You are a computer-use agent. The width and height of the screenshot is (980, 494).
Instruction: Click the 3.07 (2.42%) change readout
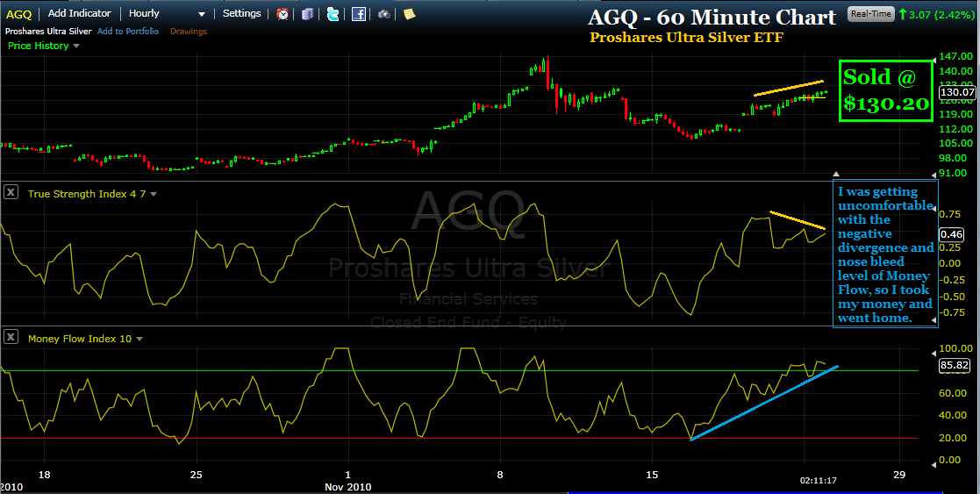941,14
